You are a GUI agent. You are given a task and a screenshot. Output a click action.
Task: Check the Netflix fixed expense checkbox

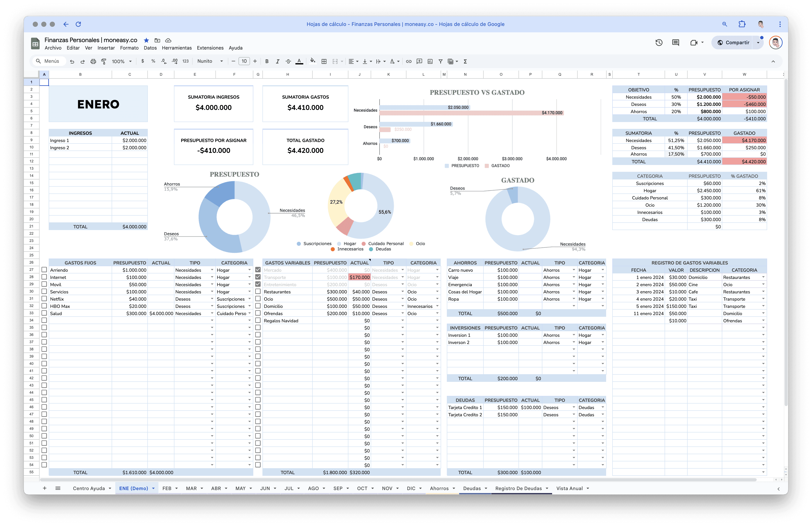(44, 299)
